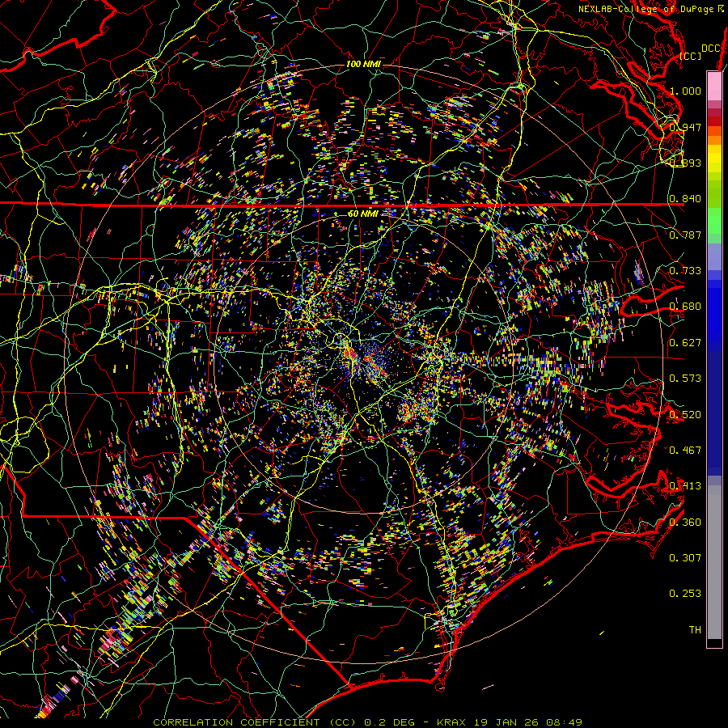728x728 pixels.
Task: Select the 0.413 scale value
Action: tap(685, 485)
